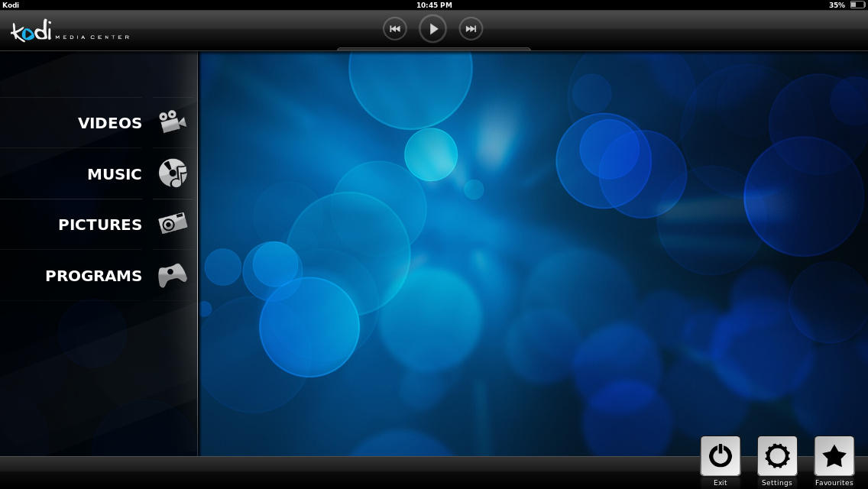Open the Videos menu item
Screen dimensions: 868x489
click(98, 122)
